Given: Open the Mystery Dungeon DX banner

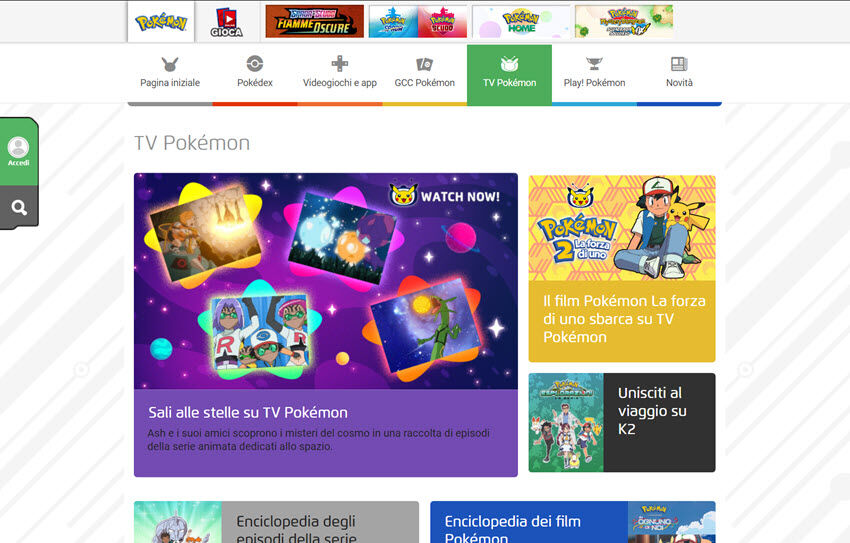Looking at the screenshot, I should tap(624, 22).
